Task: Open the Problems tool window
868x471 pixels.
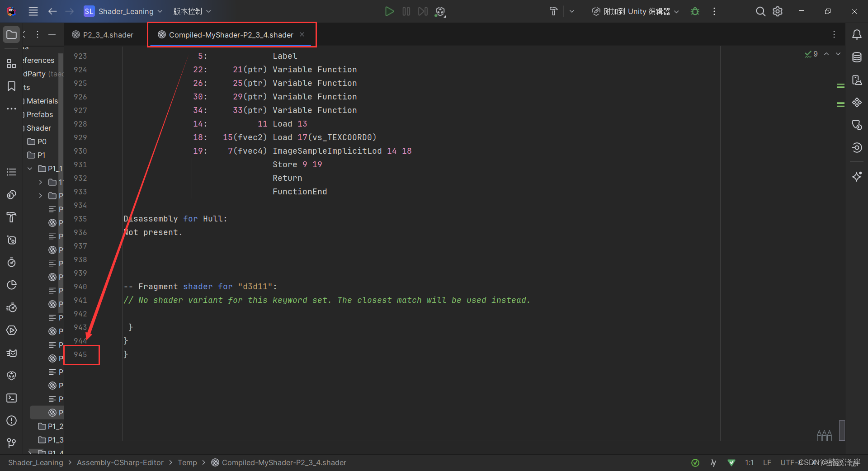Action: (x=11, y=420)
